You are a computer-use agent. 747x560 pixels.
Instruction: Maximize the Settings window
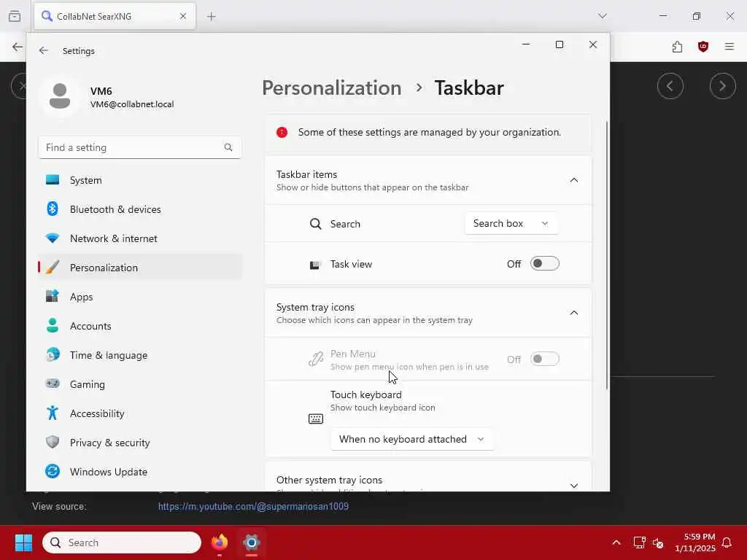point(560,44)
